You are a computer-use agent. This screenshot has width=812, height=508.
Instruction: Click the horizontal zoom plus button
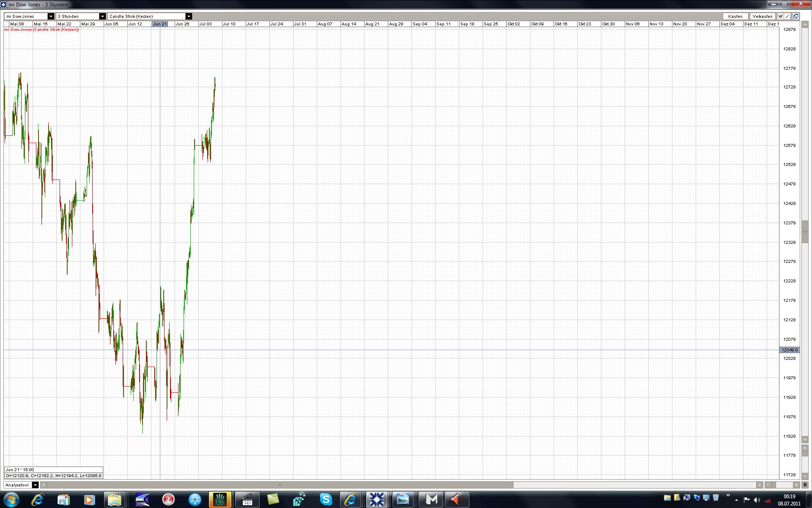point(796,485)
